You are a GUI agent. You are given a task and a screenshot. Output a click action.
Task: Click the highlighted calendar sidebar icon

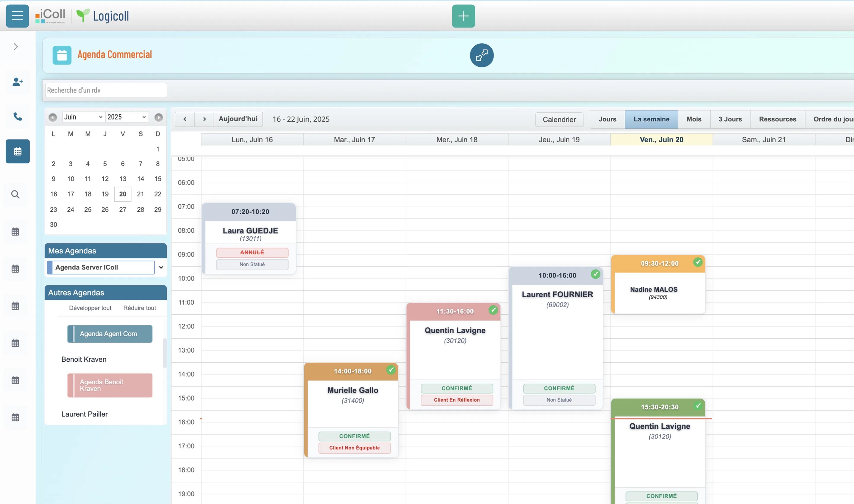(x=17, y=151)
